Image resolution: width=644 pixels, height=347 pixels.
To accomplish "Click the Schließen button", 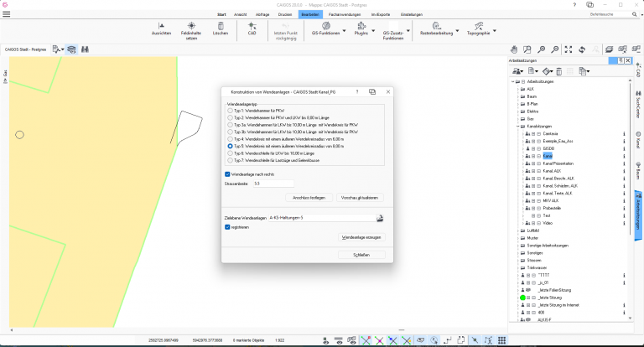I will tap(361, 255).
